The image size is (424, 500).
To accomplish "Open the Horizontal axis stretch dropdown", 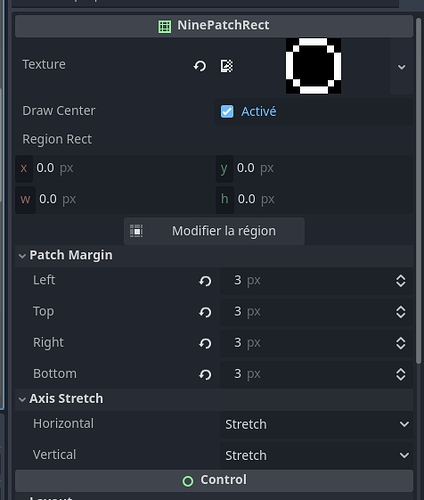I will 316,424.
